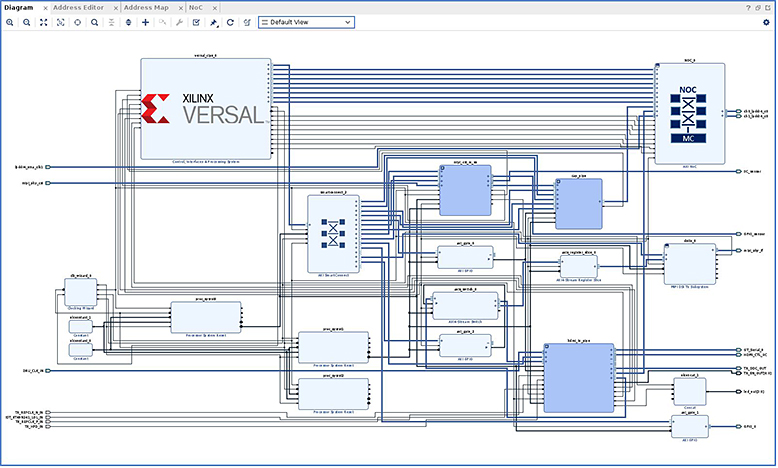
Task: Click the greyed collapse-all toolbar icon
Action: [112, 22]
